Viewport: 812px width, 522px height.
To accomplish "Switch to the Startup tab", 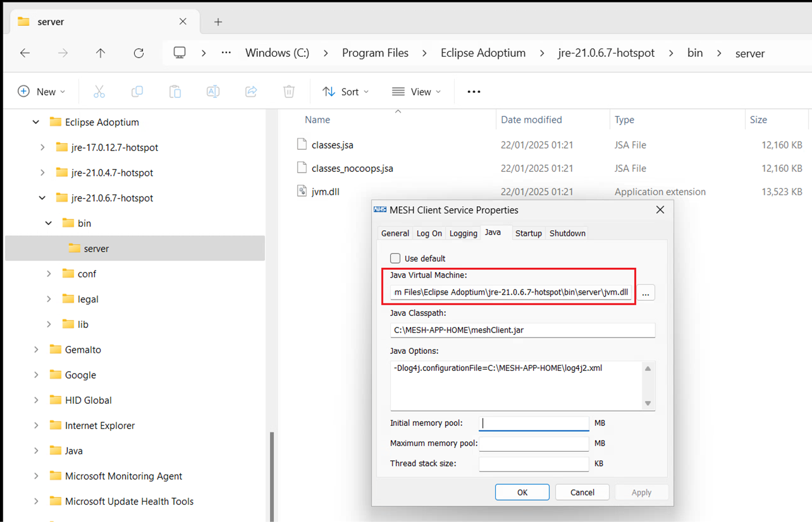I will (529, 233).
